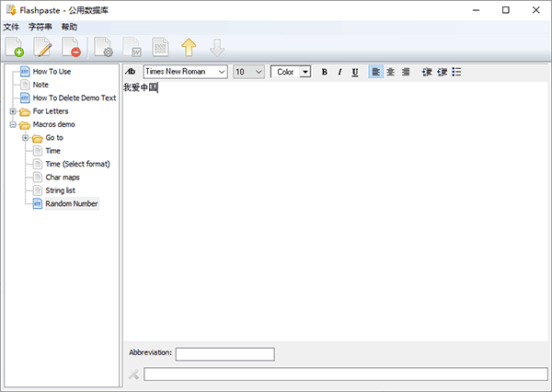
Task: Select the Random Number item
Action: coord(72,203)
